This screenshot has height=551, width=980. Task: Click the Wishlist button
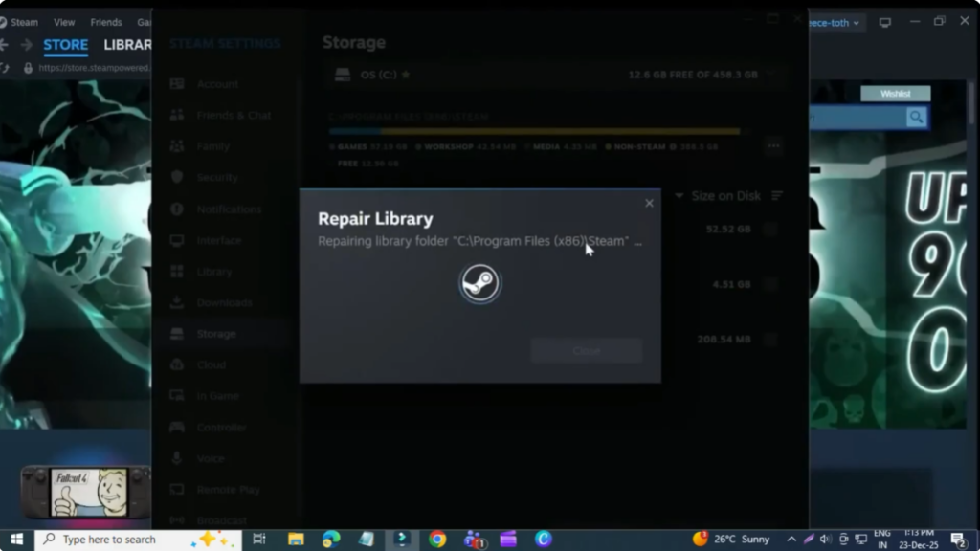tap(895, 93)
